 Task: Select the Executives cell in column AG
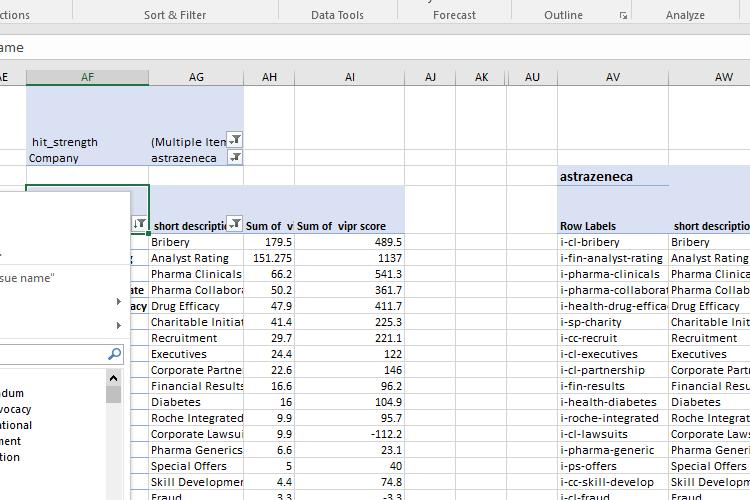196,354
